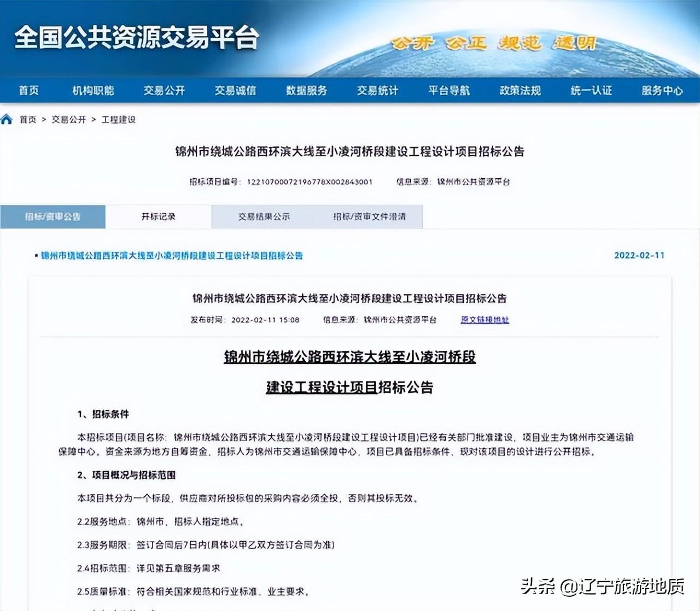The width and height of the screenshot is (700, 611).
Task: Go to 平台导航 in the nav bar
Action: pos(449,90)
